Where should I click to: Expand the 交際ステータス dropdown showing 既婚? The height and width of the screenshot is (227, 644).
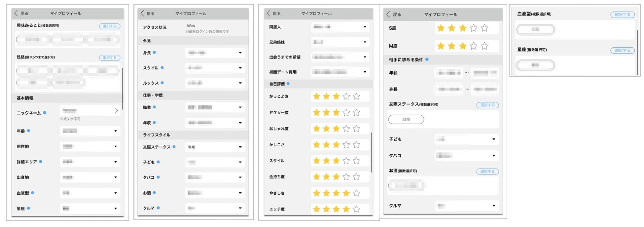[x=215, y=147]
